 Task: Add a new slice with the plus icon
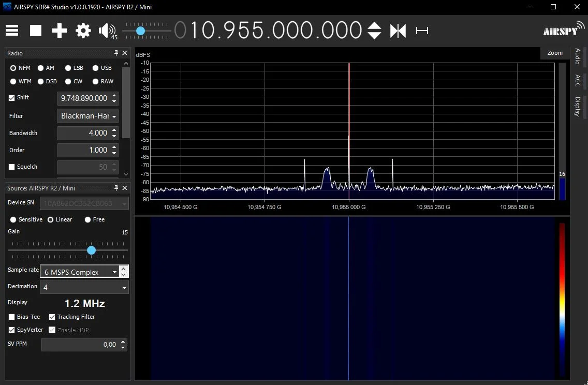click(59, 31)
